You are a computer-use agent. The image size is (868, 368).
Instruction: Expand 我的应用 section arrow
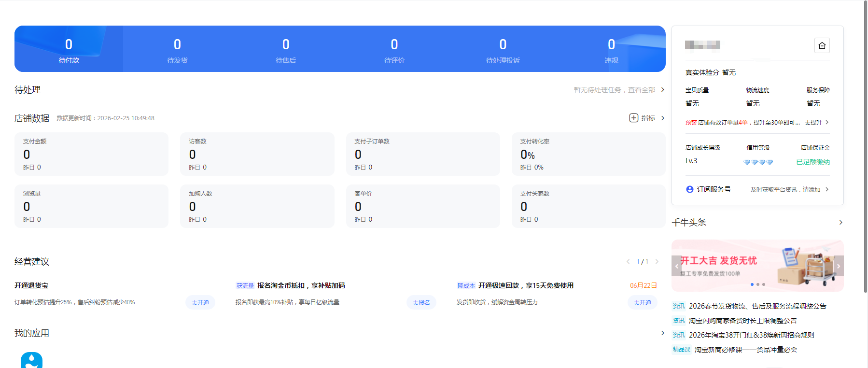click(662, 333)
